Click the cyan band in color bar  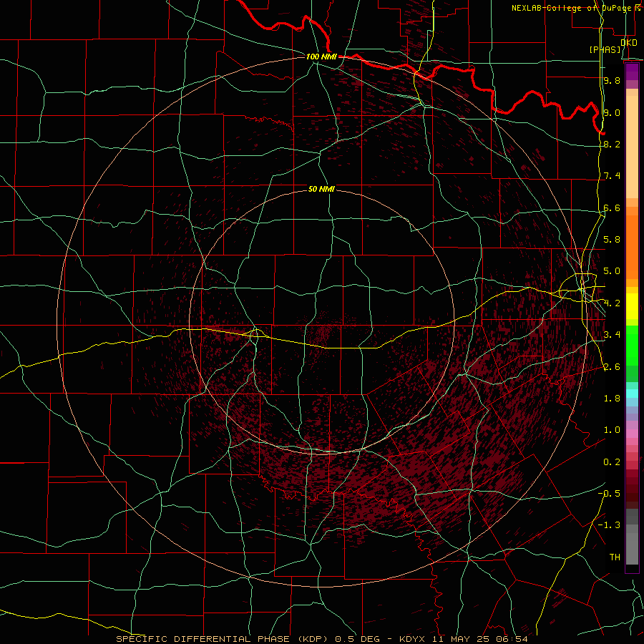(x=632, y=394)
